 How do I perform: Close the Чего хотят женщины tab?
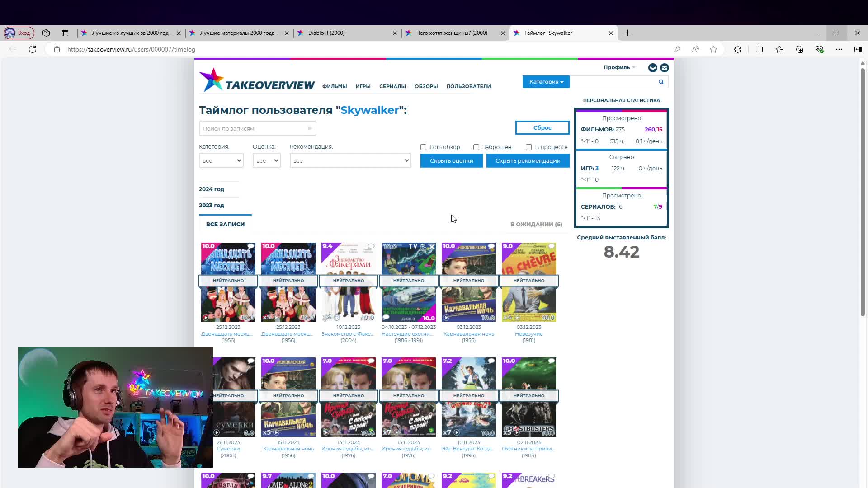coord(503,33)
